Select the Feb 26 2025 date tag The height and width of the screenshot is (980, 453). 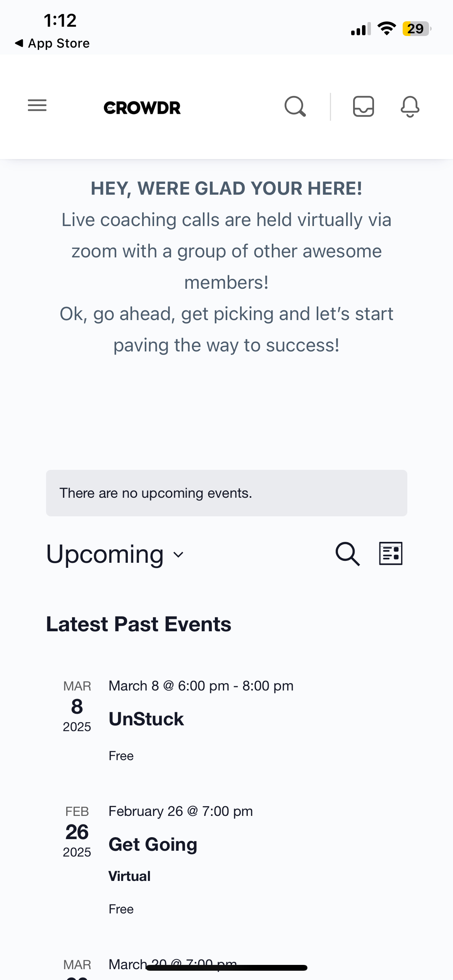[77, 832]
